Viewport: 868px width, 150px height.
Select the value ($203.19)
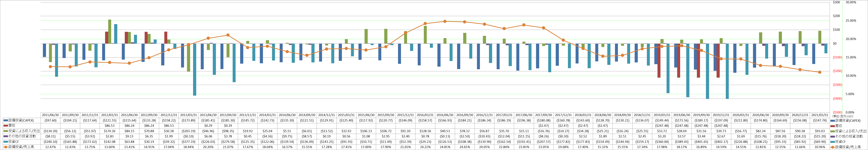click(x=189, y=131)
